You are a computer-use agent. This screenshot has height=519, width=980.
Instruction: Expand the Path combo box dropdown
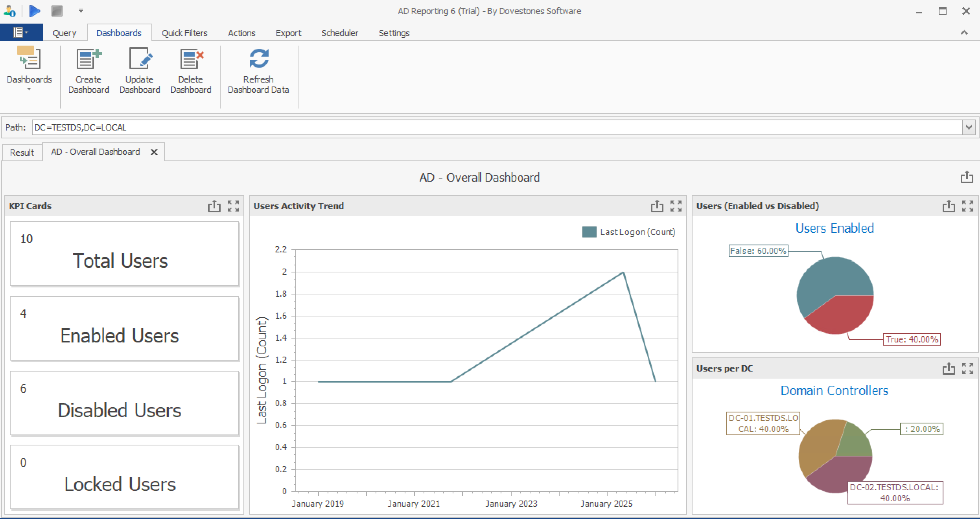(969, 127)
